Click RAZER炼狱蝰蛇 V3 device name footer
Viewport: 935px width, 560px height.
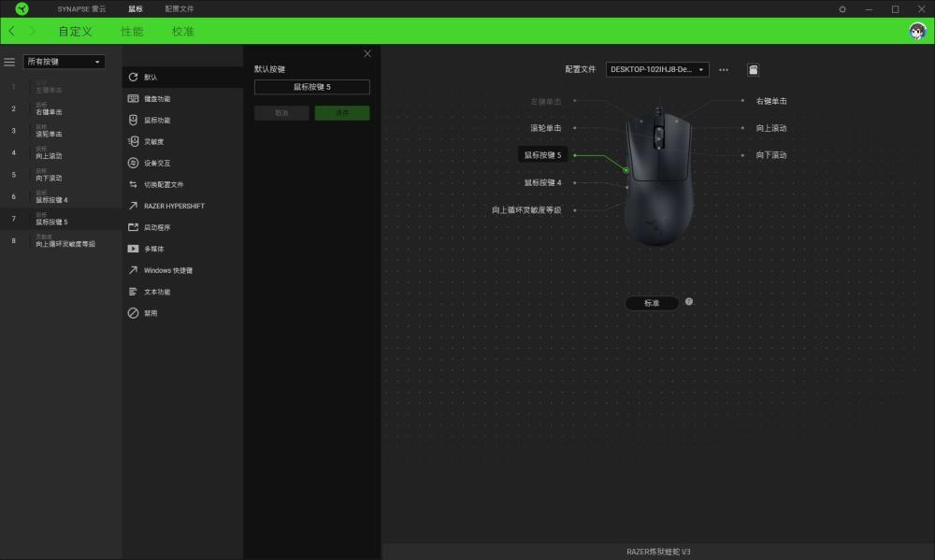pyautogui.click(x=658, y=552)
